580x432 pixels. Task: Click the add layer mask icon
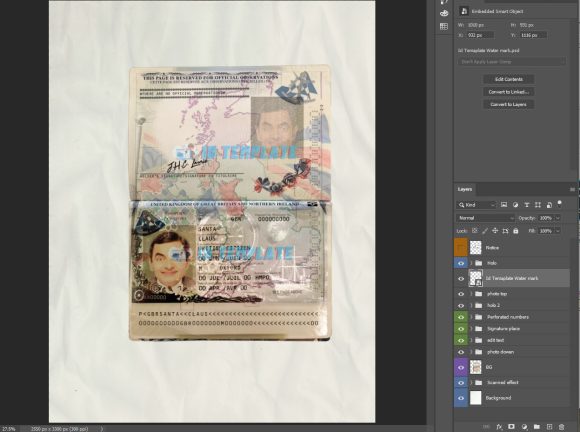[511, 427]
